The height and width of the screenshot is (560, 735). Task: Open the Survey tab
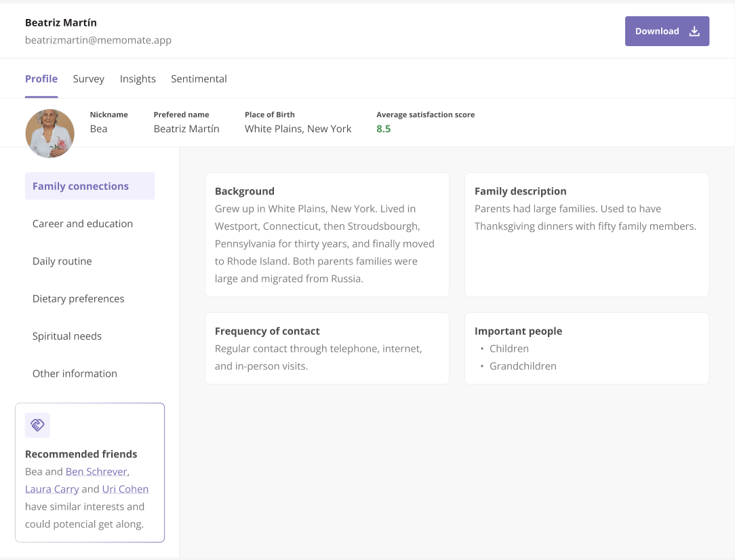[x=89, y=79]
